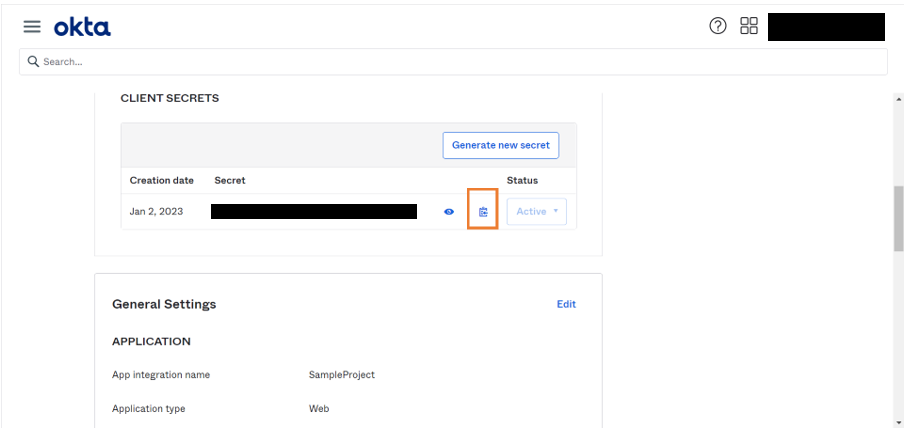Screen dimensions: 904x429
Task: Click the vertical scrollbar thumb
Action: 897,215
